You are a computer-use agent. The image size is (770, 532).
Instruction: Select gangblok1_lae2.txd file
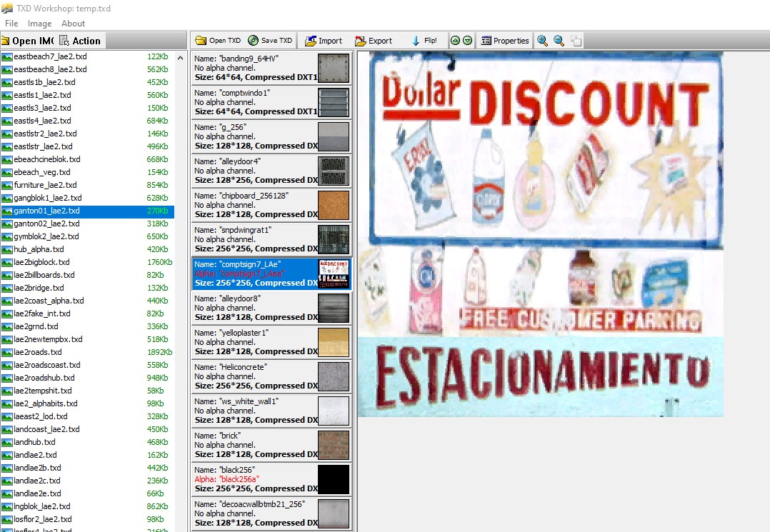click(x=87, y=198)
